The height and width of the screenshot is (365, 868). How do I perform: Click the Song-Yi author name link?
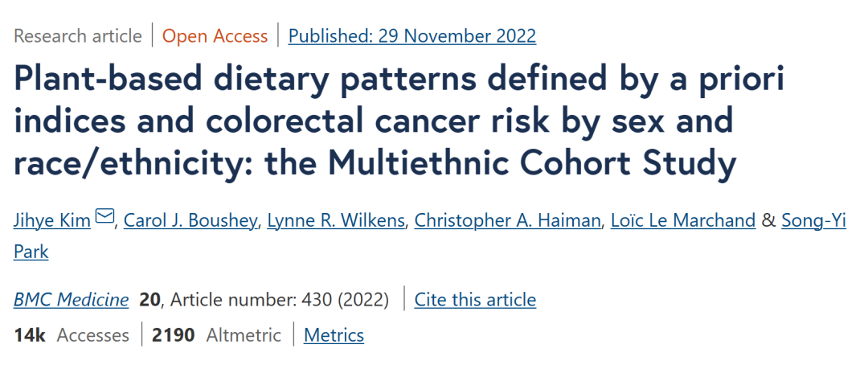[814, 219]
